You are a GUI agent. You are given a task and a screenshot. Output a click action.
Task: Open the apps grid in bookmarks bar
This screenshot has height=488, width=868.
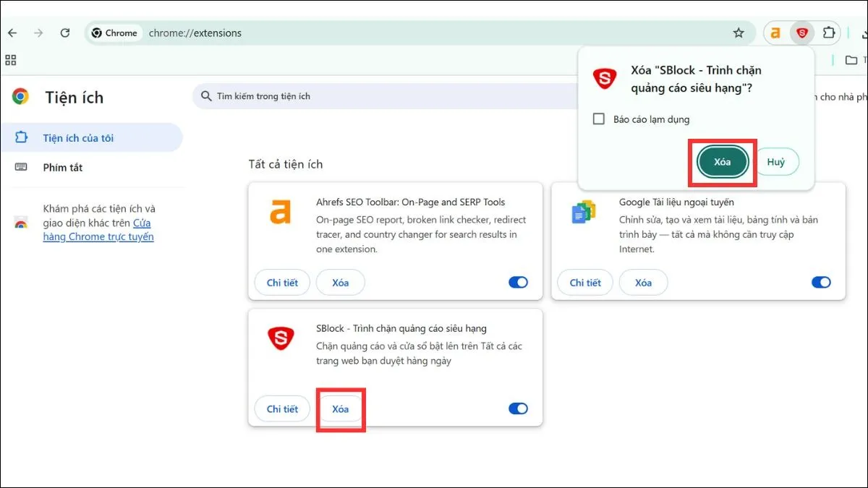tap(11, 60)
